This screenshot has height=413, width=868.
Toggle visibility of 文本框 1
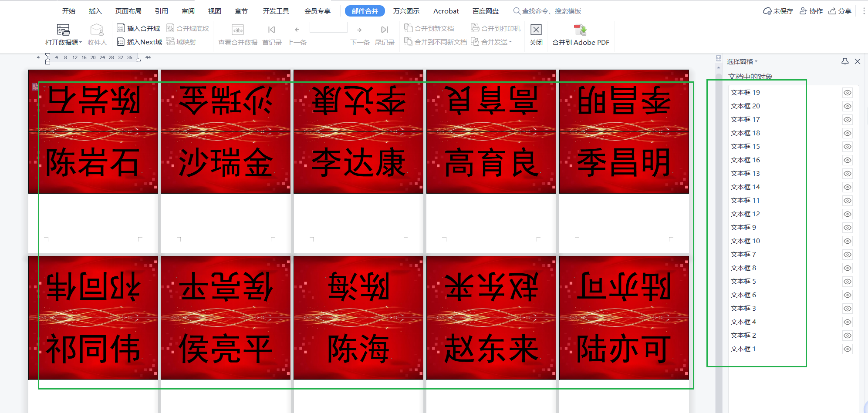tap(847, 349)
